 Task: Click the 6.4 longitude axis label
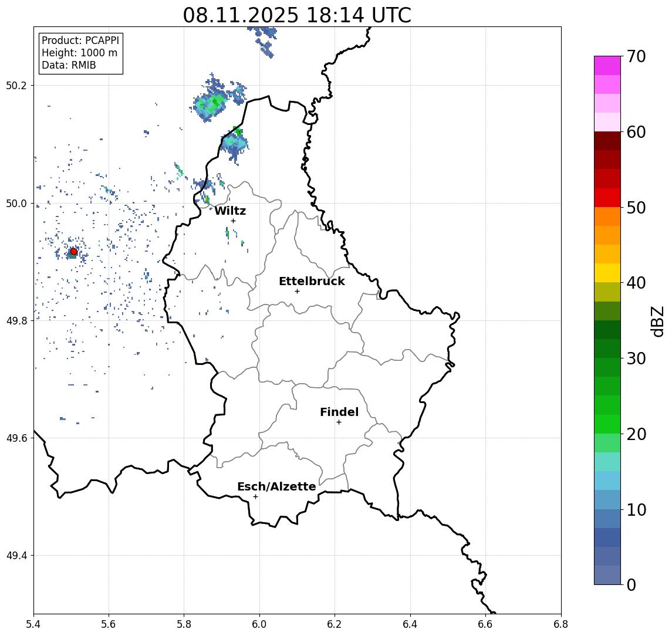pyautogui.click(x=410, y=624)
